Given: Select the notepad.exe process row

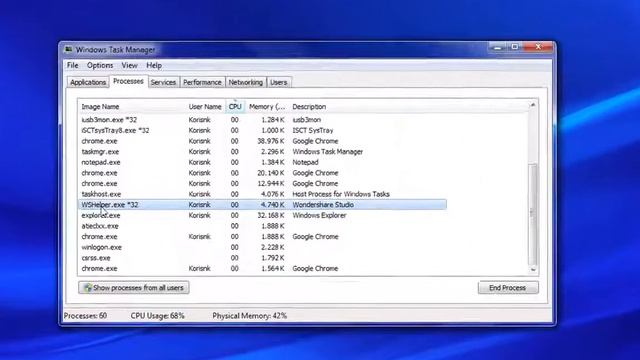Looking at the screenshot, I should [262, 162].
